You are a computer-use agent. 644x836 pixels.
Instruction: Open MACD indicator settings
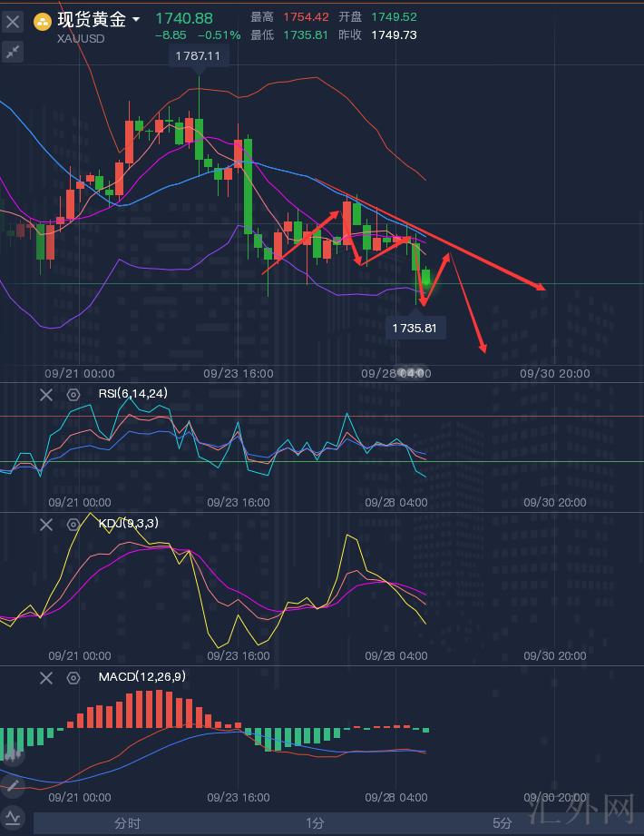[x=73, y=678]
